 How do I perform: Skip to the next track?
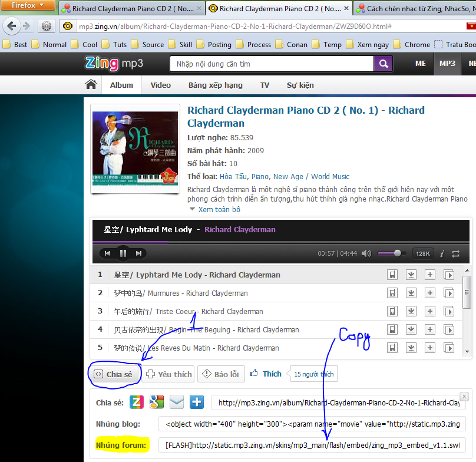(138, 253)
